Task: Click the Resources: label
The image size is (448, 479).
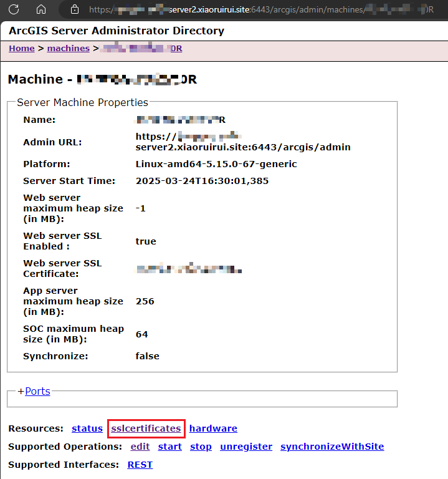Action: [x=36, y=428]
